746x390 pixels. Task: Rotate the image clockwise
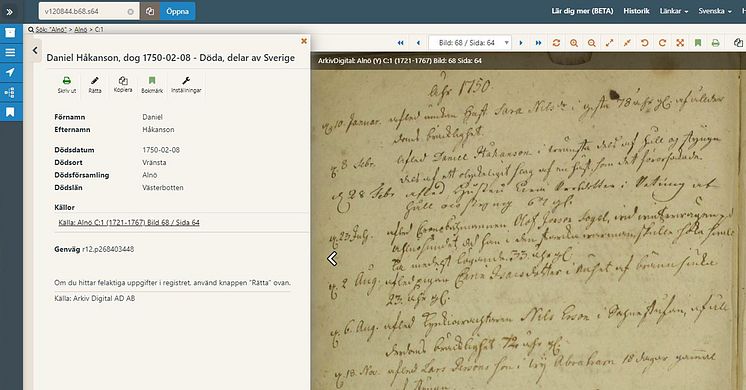[662, 43]
